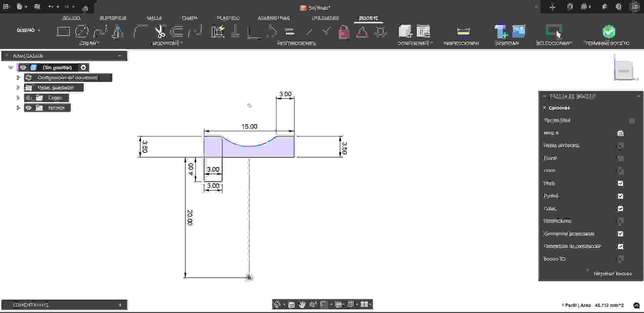Uncheck the Geometrías proyectadas checkbox
This screenshot has height=313, width=644.
tap(620, 234)
